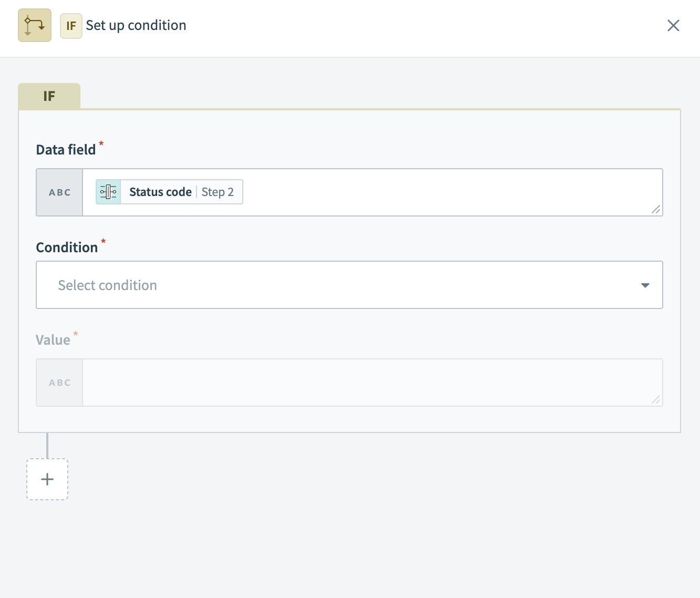Switch to the IF tab
Screen dimensions: 700x598
tap(48, 96)
